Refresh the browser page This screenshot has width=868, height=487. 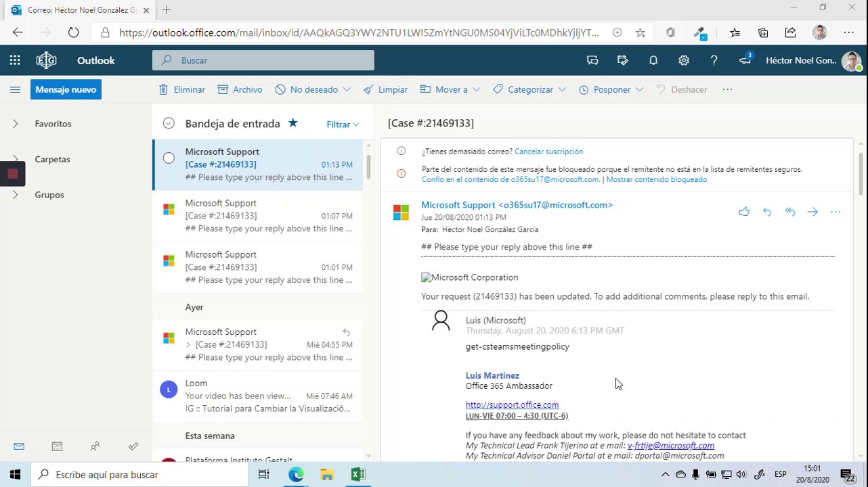[x=73, y=32]
